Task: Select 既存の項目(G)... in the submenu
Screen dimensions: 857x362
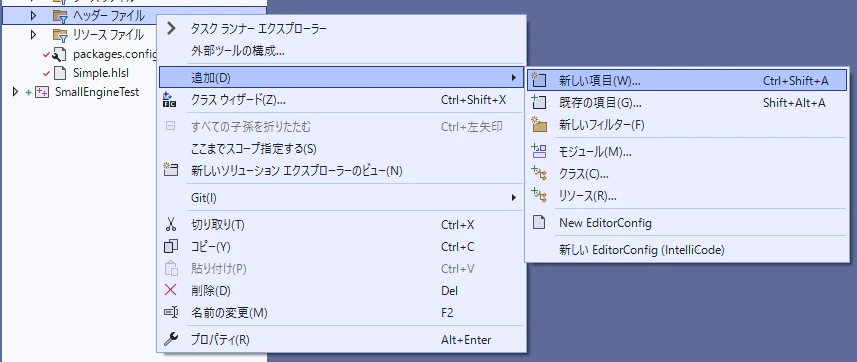Action: (x=687, y=103)
